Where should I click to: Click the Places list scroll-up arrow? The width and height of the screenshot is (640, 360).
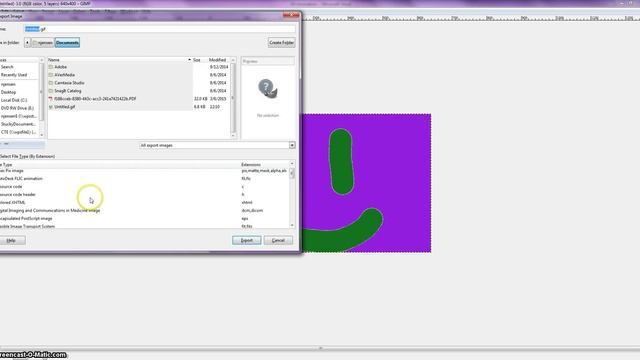41,60
